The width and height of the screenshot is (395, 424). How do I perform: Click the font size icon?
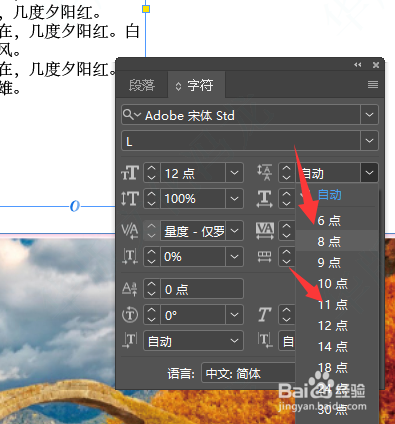point(130,173)
